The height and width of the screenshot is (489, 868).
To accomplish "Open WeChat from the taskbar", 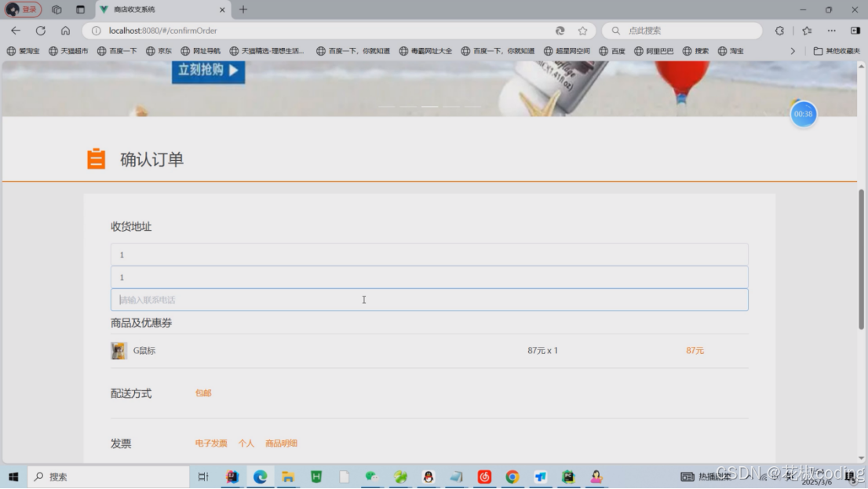I will coord(371,476).
